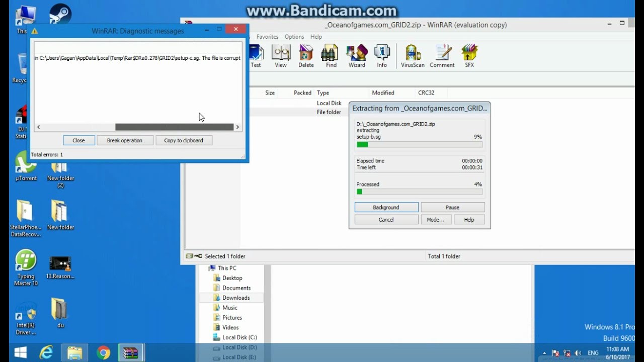The width and height of the screenshot is (644, 362).
Task: Click the Action Center flag tray icon
Action: click(556, 353)
